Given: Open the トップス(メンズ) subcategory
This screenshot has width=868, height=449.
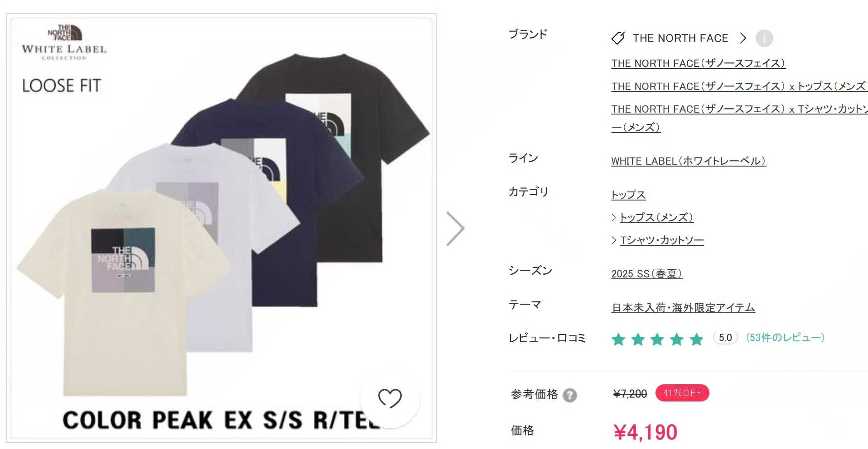Looking at the screenshot, I should point(656,217).
